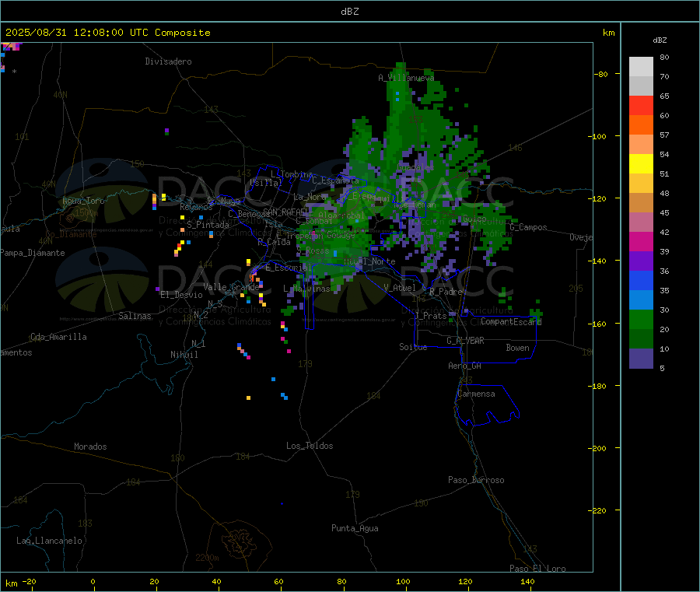Click the yellow 54 dBZ legend swatch
Image resolution: width=700 pixels, height=592 pixels.
(x=641, y=164)
